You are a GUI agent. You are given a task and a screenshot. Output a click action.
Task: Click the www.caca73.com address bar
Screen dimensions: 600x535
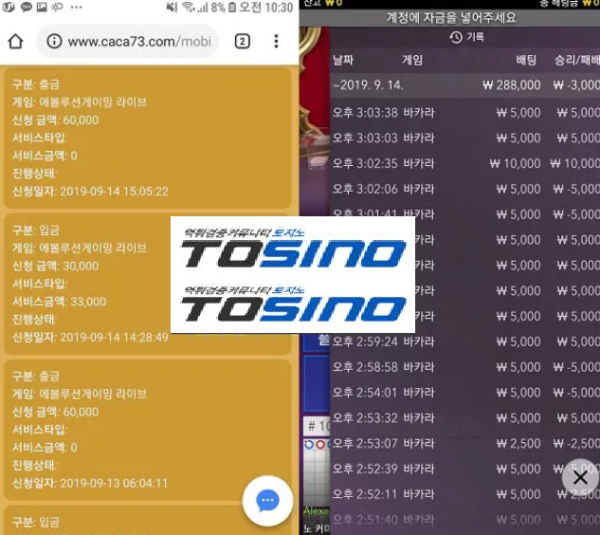[127, 41]
